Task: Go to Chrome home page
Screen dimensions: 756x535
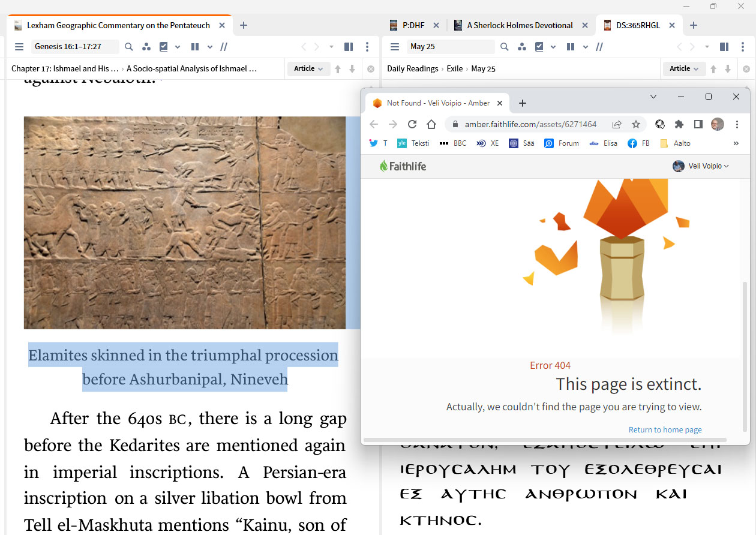Action: pos(431,124)
